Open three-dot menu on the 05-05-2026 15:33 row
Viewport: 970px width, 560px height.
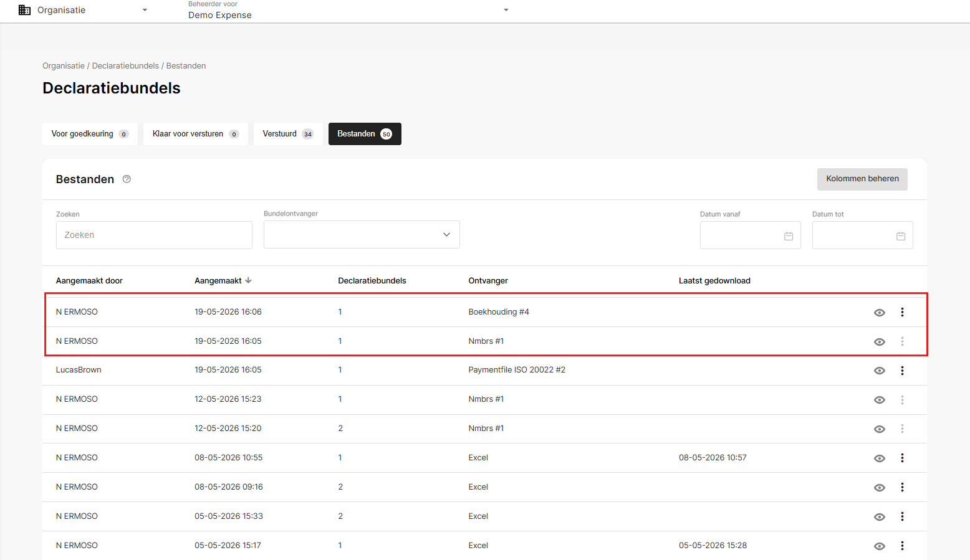pos(902,516)
